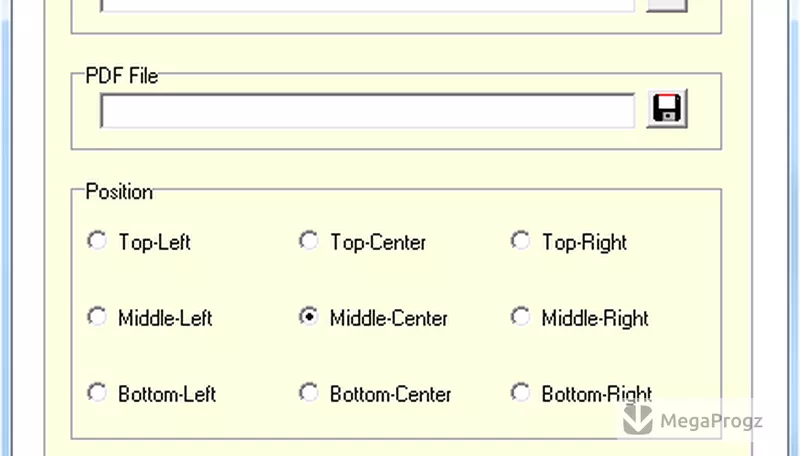Image resolution: width=800 pixels, height=456 pixels.
Task: Click the partially visible top text field
Action: 368,6
